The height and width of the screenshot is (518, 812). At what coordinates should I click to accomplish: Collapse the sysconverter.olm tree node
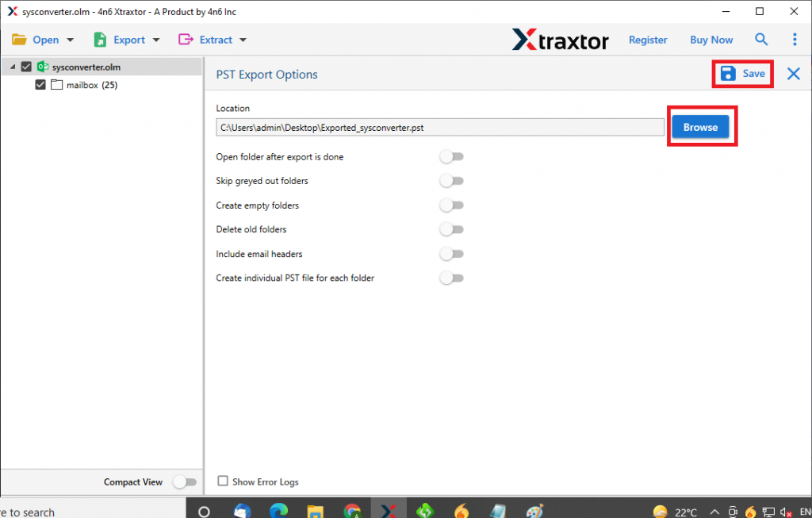(x=13, y=67)
